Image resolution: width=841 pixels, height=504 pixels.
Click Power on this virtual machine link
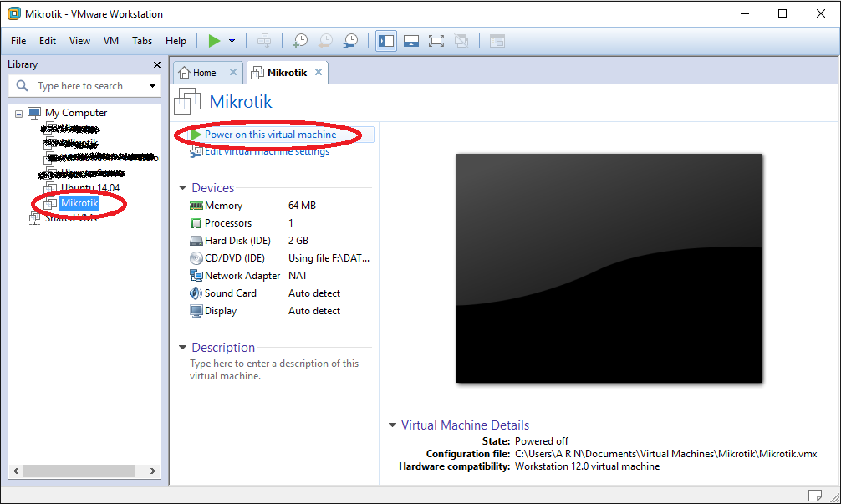tap(270, 135)
